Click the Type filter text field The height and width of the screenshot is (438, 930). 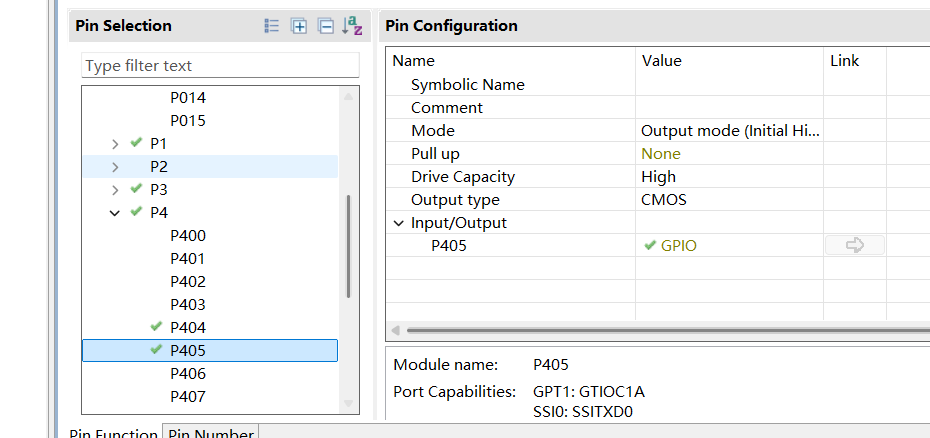coord(220,65)
